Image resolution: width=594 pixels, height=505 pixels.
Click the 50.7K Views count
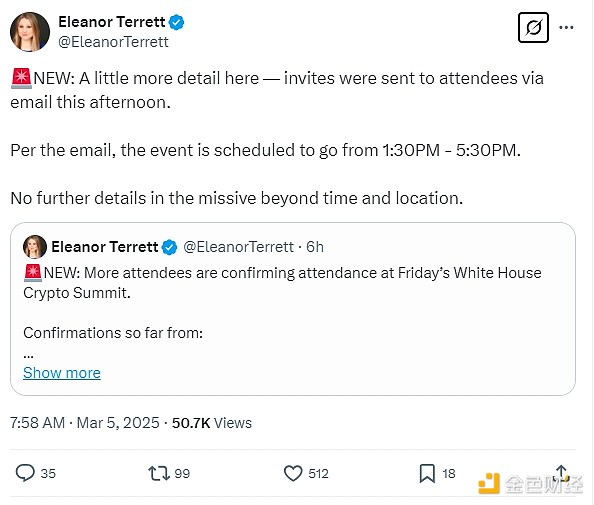pos(212,423)
